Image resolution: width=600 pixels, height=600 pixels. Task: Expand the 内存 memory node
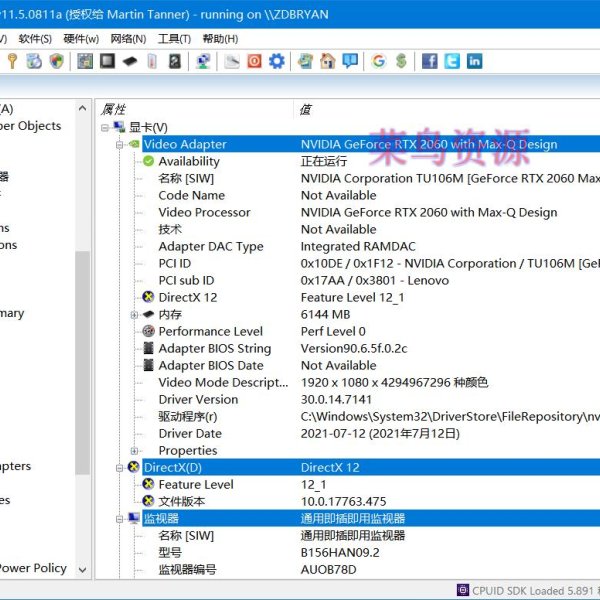coord(134,315)
